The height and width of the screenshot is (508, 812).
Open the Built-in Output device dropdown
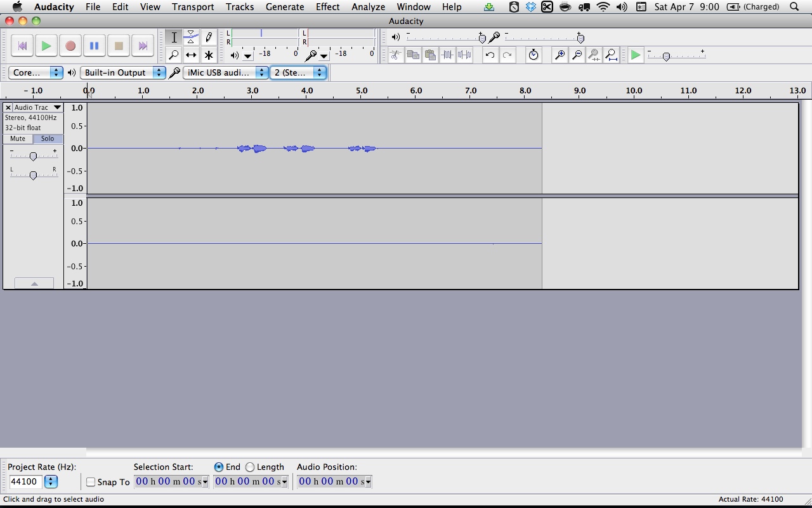(x=123, y=72)
